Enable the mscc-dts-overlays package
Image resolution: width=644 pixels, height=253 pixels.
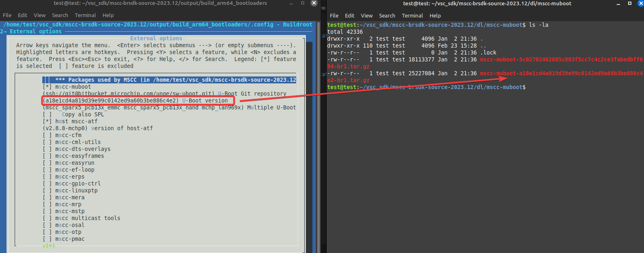pyautogui.click(x=47, y=149)
